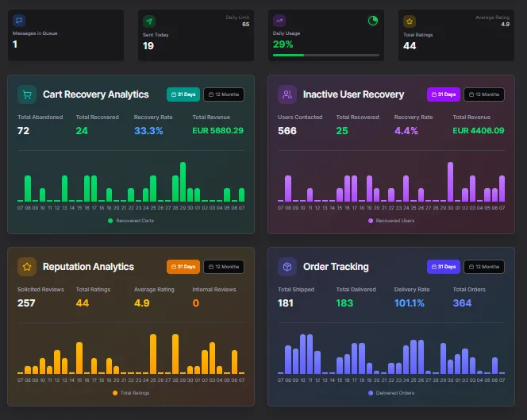
Task: Click the Total Ratings legend under reputation chart
Action: (131, 393)
